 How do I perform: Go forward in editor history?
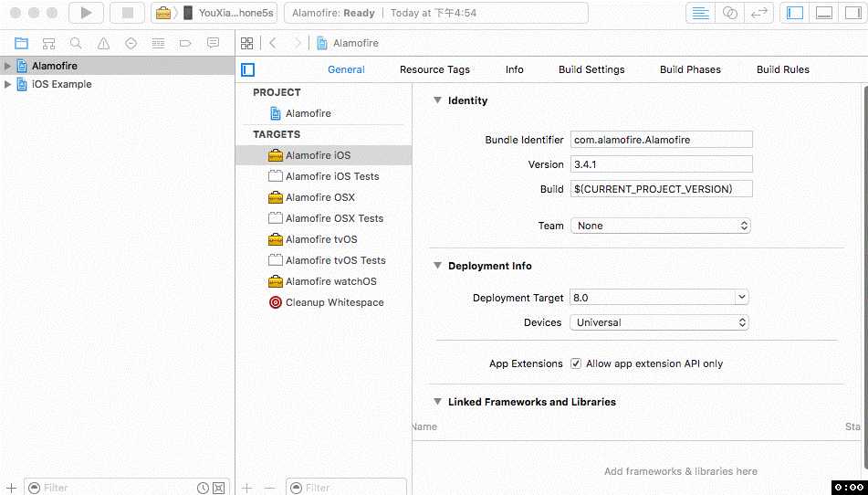tap(298, 43)
